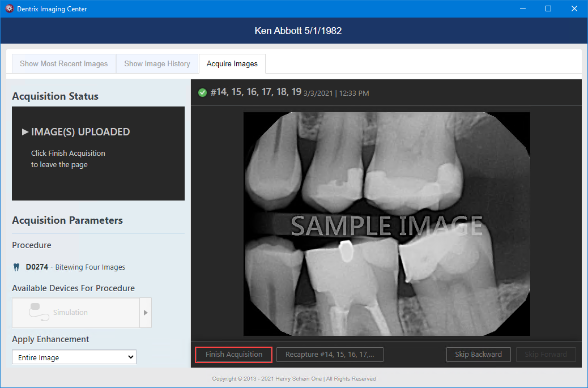This screenshot has width=588, height=388.
Task: Click Recapture #14, 15, 16, 17 button
Action: point(330,355)
